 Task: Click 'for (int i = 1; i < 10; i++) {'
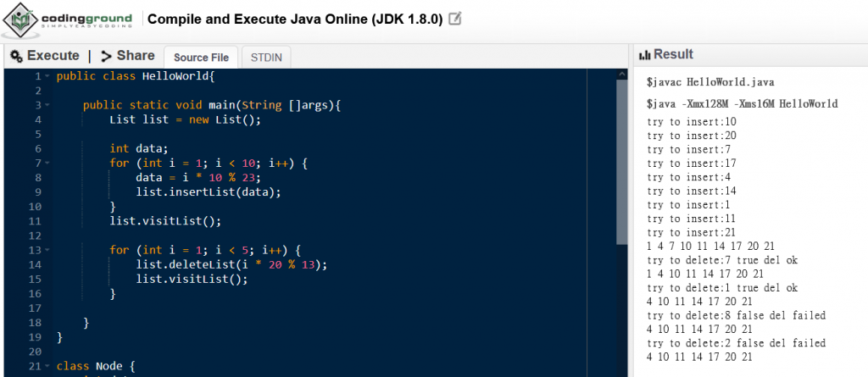point(209,164)
